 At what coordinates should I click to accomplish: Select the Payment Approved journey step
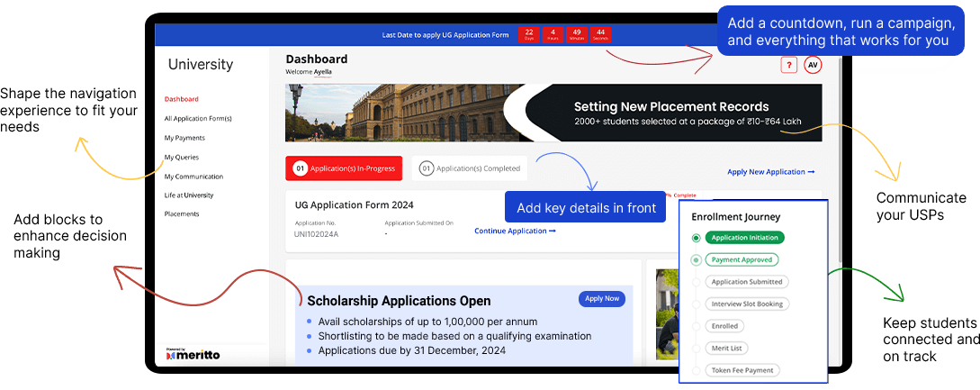(742, 259)
